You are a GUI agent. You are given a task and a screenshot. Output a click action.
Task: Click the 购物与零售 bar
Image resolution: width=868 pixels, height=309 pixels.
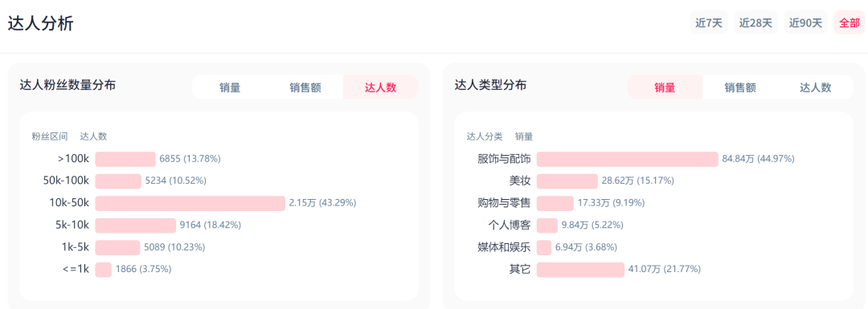coord(555,203)
